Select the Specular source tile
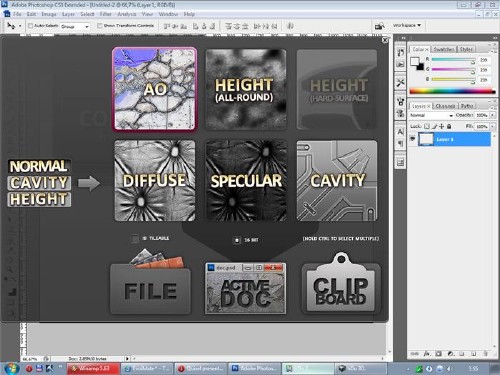The image size is (500, 375). (x=246, y=180)
